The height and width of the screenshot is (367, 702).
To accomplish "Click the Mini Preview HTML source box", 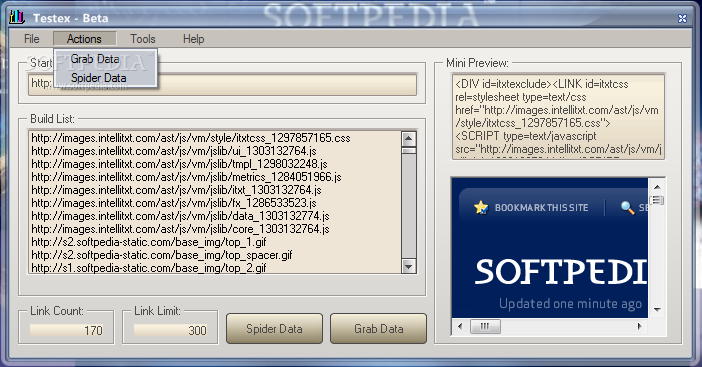I will click(558, 117).
